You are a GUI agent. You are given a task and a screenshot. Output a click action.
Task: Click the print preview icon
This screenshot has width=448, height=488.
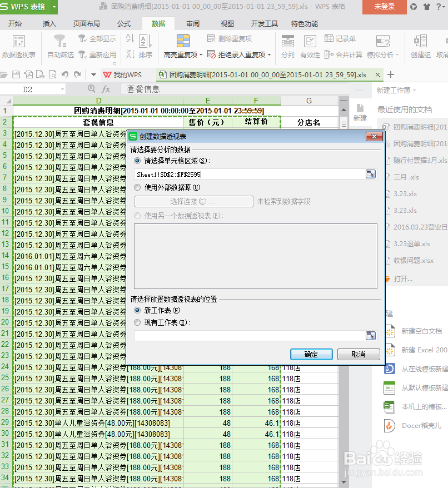53,74
